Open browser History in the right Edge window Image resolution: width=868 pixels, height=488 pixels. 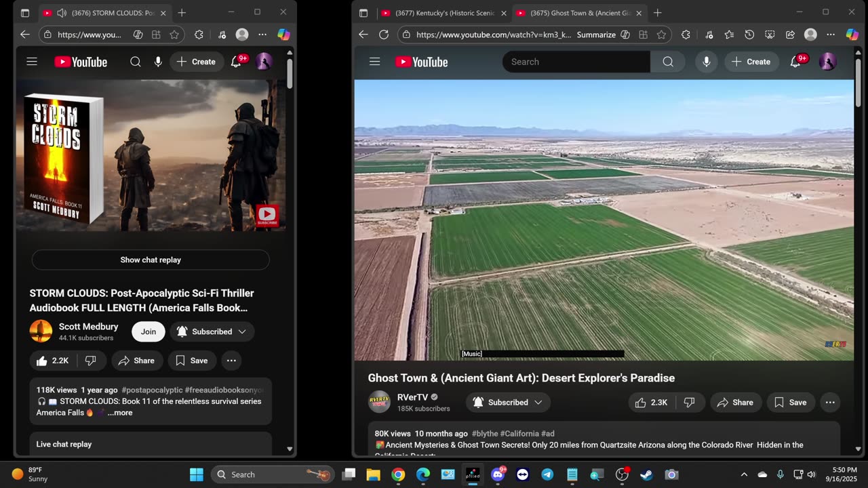click(749, 35)
